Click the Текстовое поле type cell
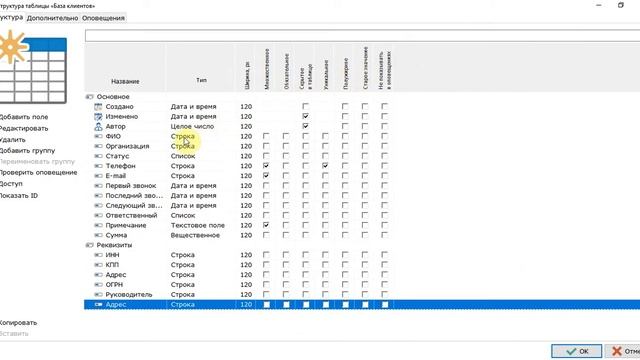The width and height of the screenshot is (640, 360). pos(198,225)
